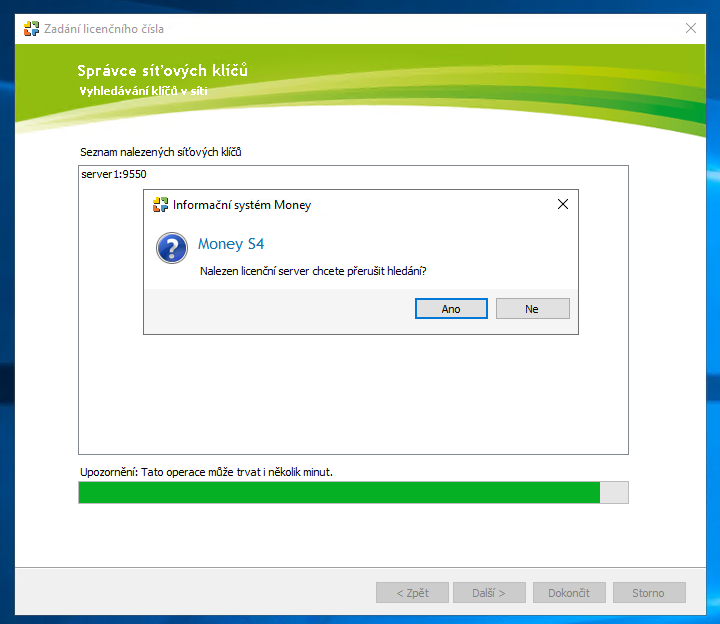
Task: Close the Informační systém Money dialog
Action: pyautogui.click(x=562, y=205)
